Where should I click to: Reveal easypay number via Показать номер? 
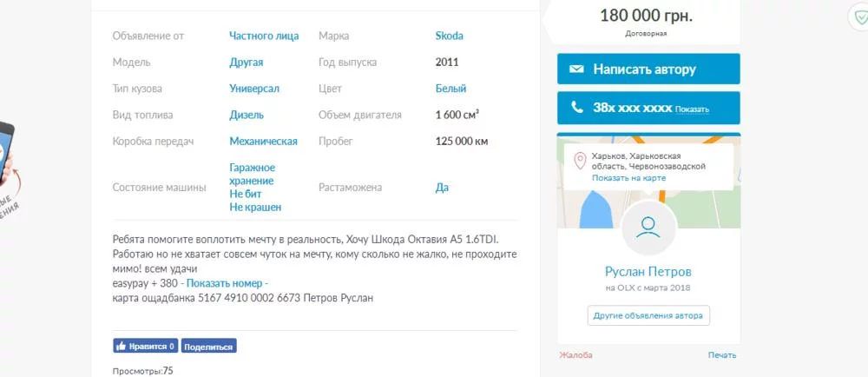click(x=227, y=283)
